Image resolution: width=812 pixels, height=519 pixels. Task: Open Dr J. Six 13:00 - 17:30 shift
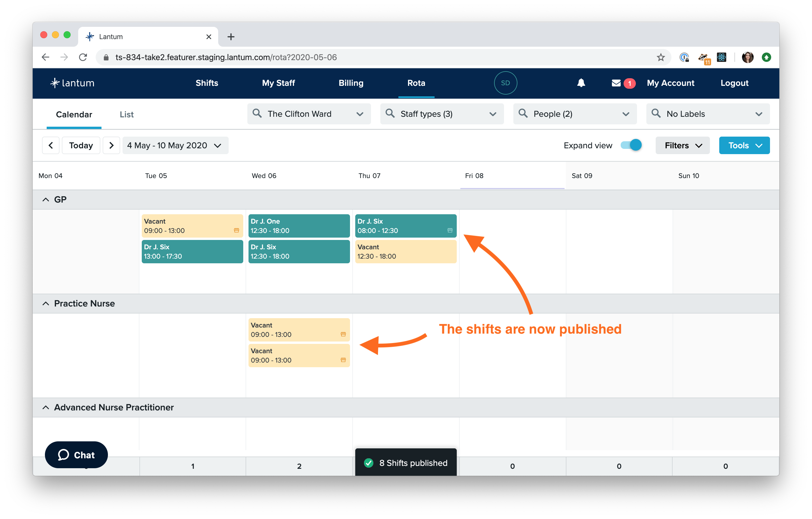(x=192, y=251)
